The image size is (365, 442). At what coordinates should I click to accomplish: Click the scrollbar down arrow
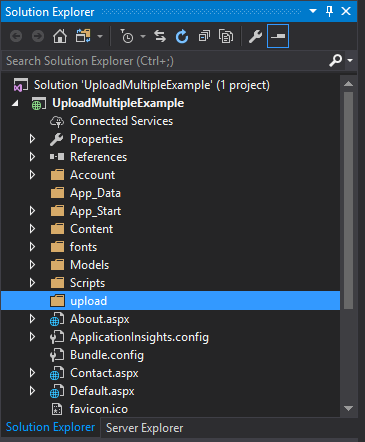point(349,408)
